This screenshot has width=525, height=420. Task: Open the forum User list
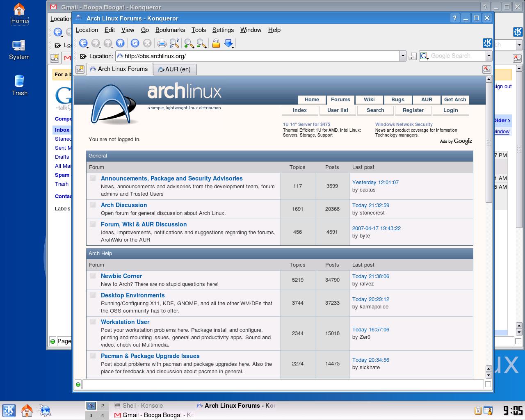(x=338, y=110)
